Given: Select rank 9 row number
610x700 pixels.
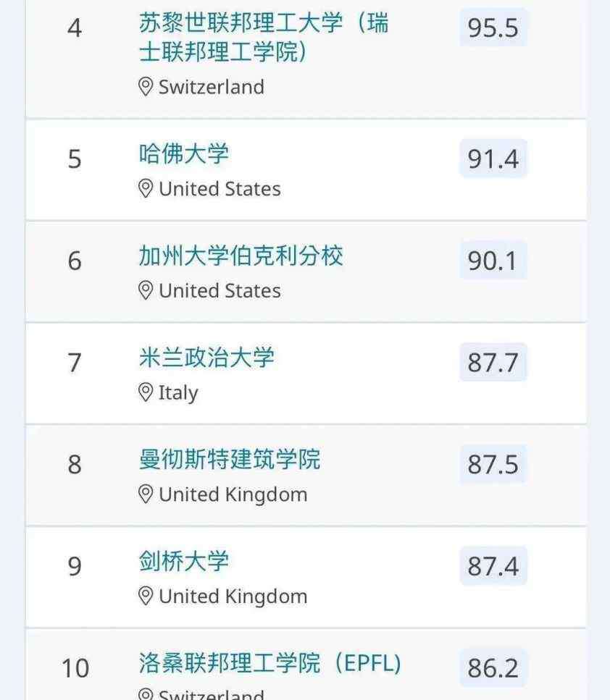Looking at the screenshot, I should (x=75, y=566).
